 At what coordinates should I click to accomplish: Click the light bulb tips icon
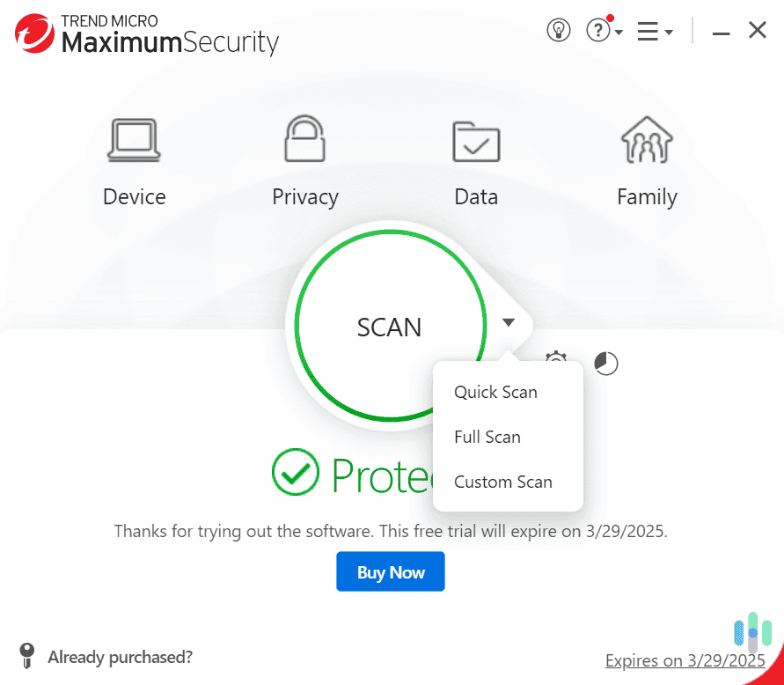(x=559, y=29)
